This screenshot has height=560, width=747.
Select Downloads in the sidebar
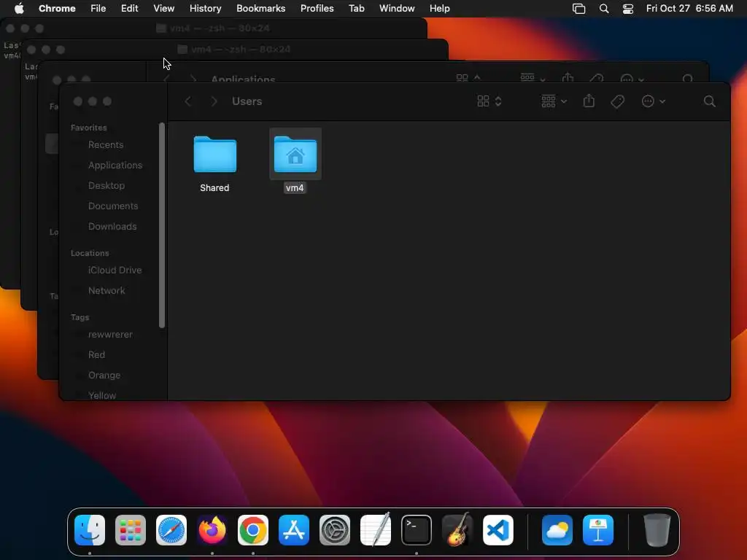112,227
